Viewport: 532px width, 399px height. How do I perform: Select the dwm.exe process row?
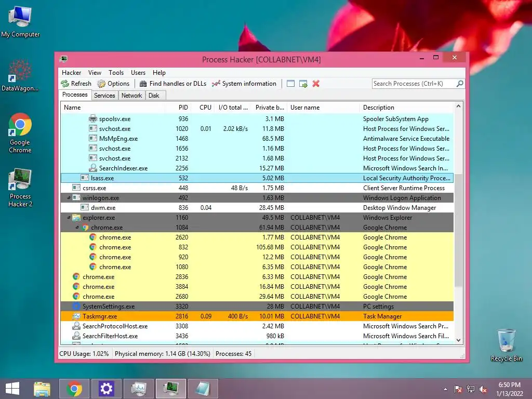click(257, 208)
